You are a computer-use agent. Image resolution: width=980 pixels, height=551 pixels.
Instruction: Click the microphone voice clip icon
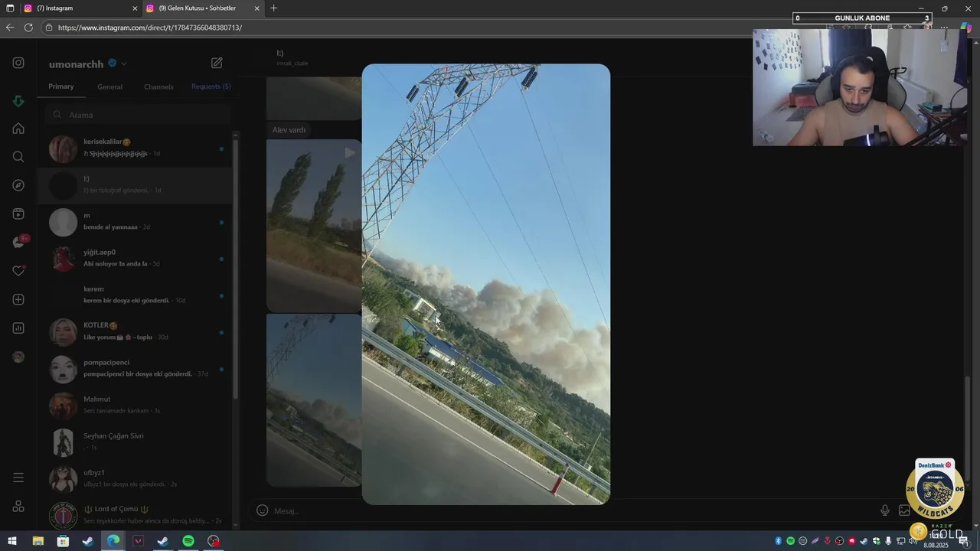tap(885, 510)
